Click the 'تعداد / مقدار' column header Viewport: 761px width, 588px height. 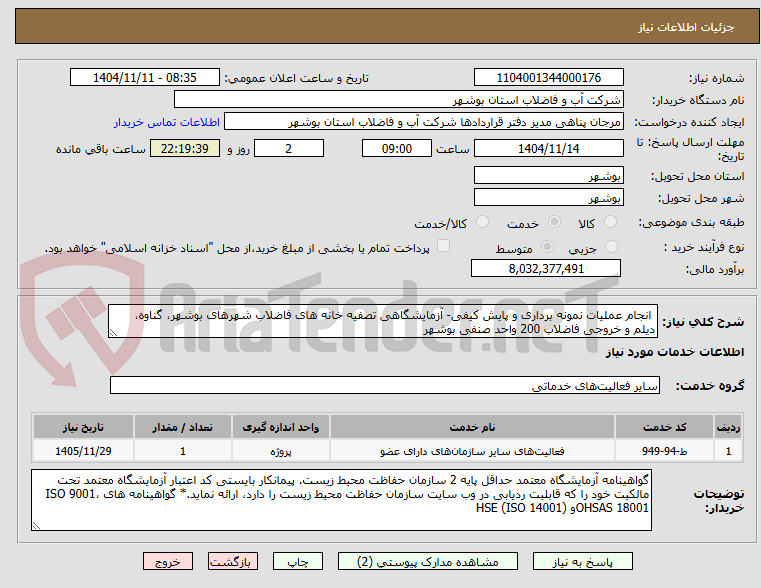(x=182, y=427)
